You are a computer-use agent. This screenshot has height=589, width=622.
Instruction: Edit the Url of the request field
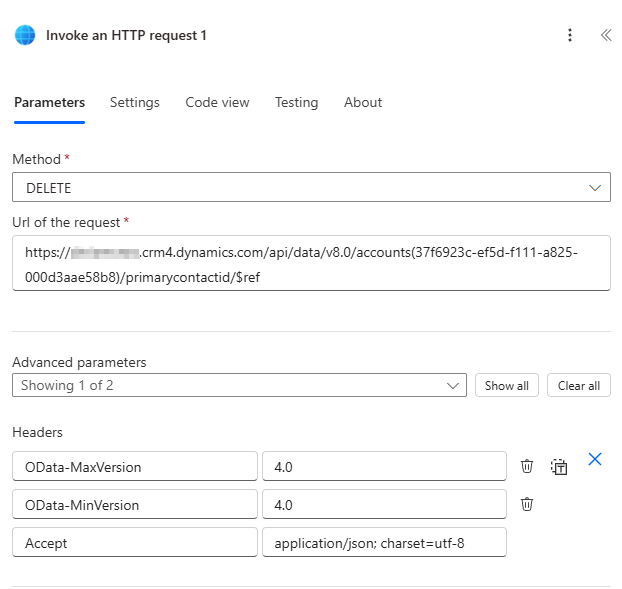coord(311,263)
